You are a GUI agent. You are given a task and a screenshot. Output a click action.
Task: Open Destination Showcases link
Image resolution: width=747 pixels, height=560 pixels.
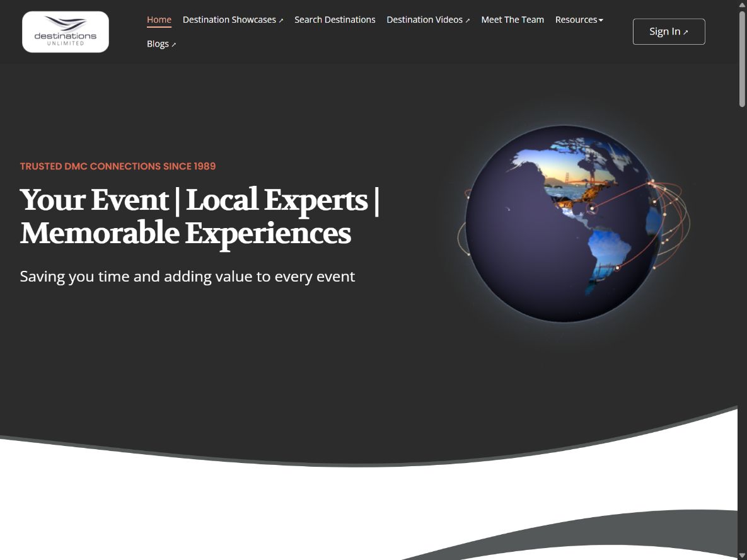233,20
